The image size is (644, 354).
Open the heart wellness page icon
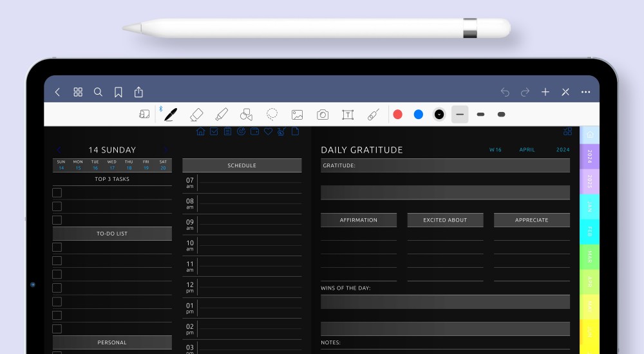(268, 131)
